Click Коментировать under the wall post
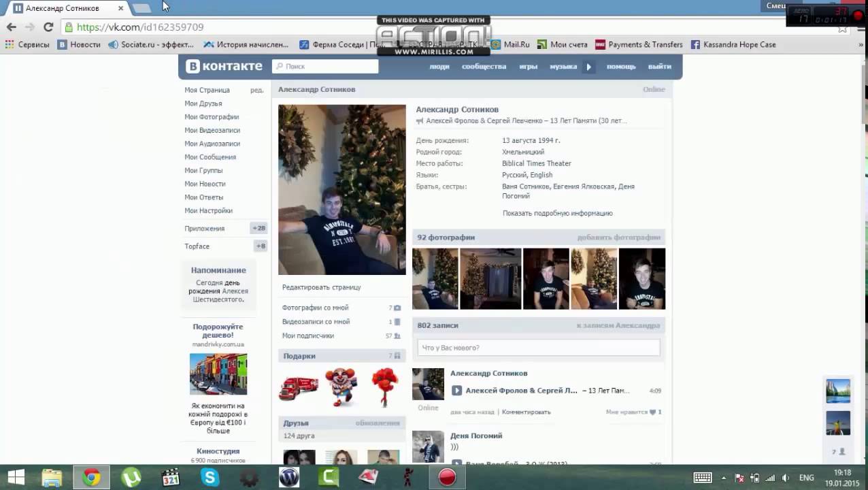Screen dimensions: 868x490 (527, 412)
